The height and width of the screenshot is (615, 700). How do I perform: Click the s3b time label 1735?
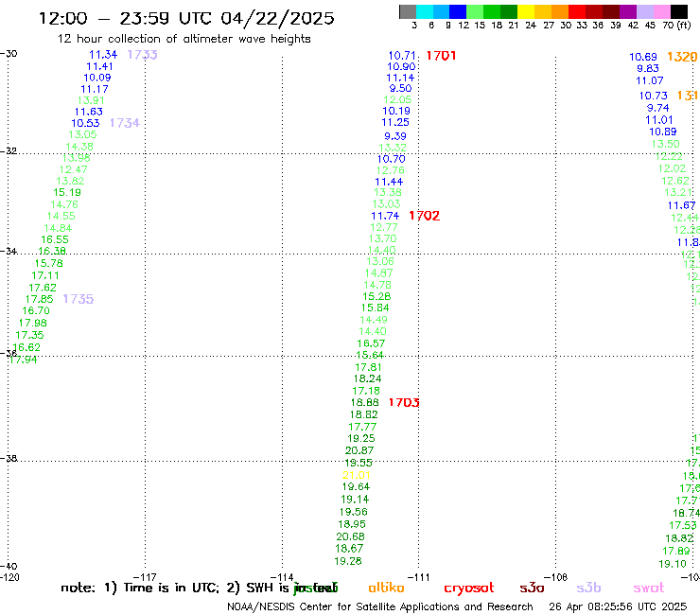point(79,299)
